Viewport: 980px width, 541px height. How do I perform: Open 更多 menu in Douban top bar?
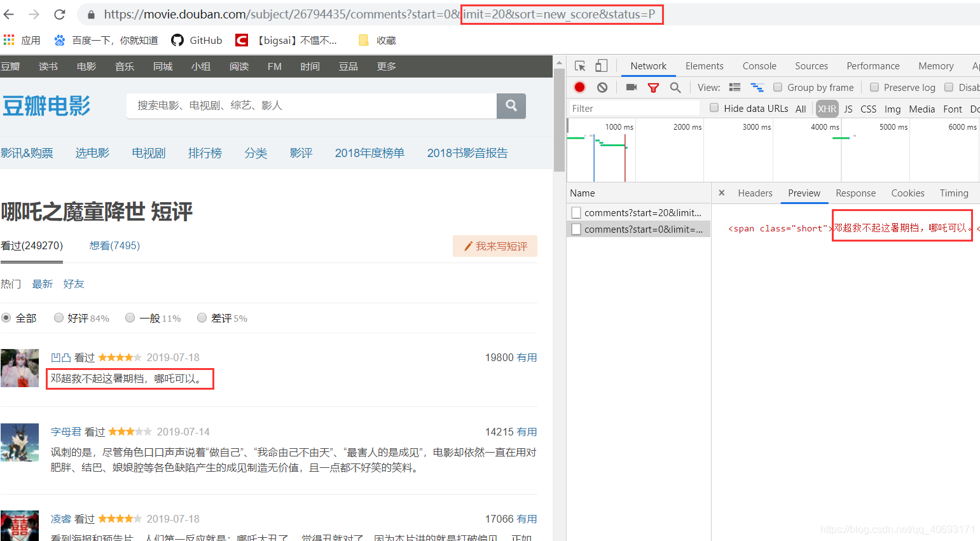point(386,66)
